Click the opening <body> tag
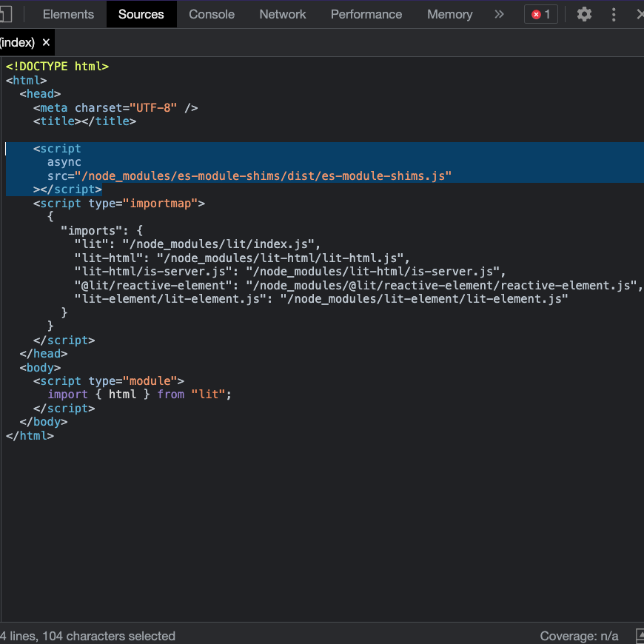 coord(40,368)
